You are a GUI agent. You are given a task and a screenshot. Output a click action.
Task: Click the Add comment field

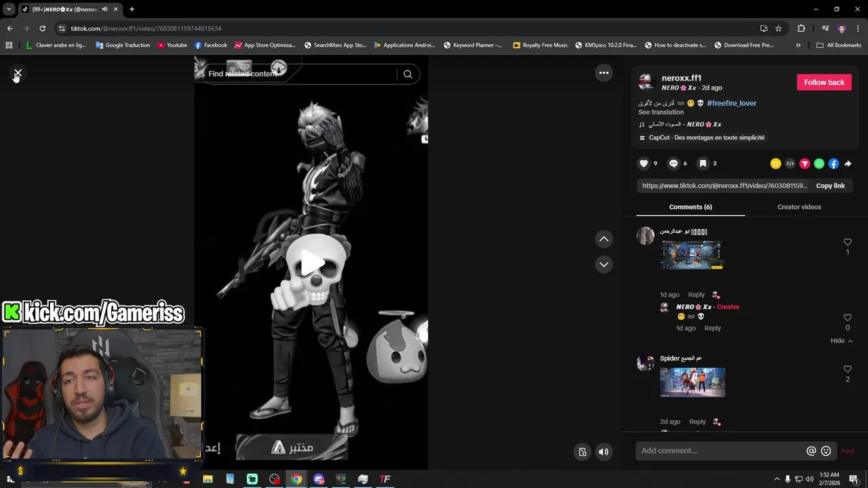pos(720,451)
